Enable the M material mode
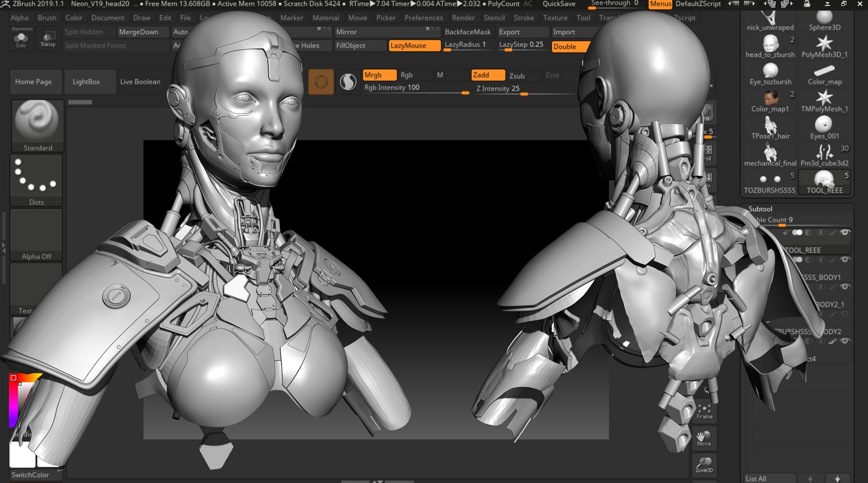Screen dimensions: 868x483 click(452, 75)
